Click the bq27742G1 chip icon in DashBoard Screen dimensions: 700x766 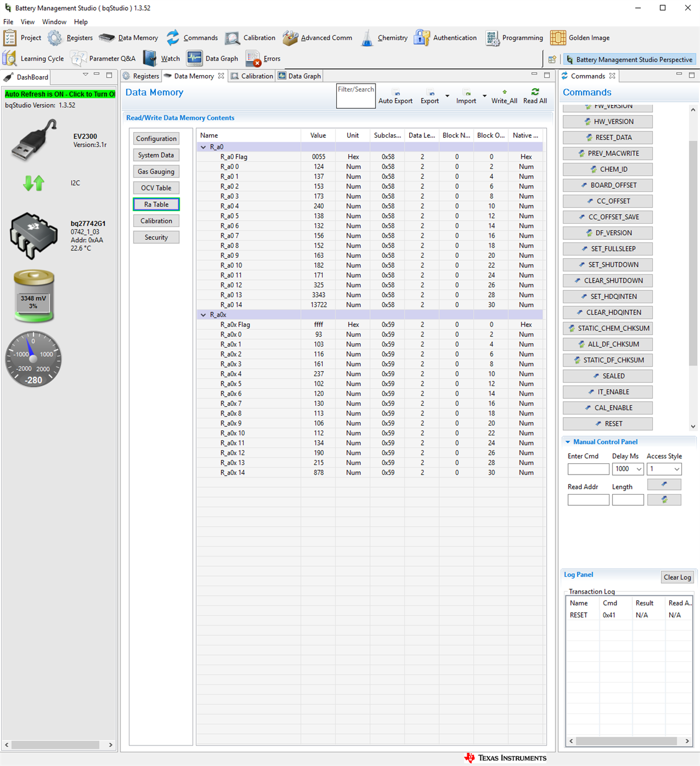pos(34,236)
